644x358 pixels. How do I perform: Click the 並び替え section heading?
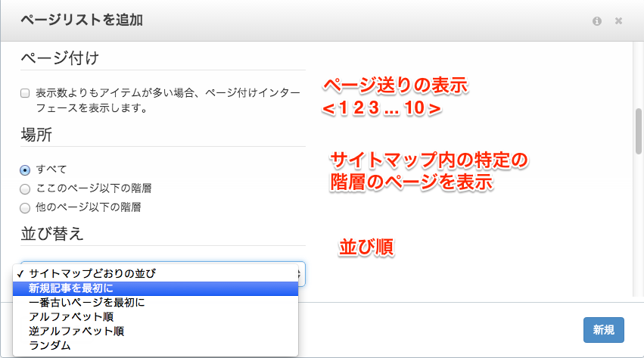pyautogui.click(x=52, y=233)
